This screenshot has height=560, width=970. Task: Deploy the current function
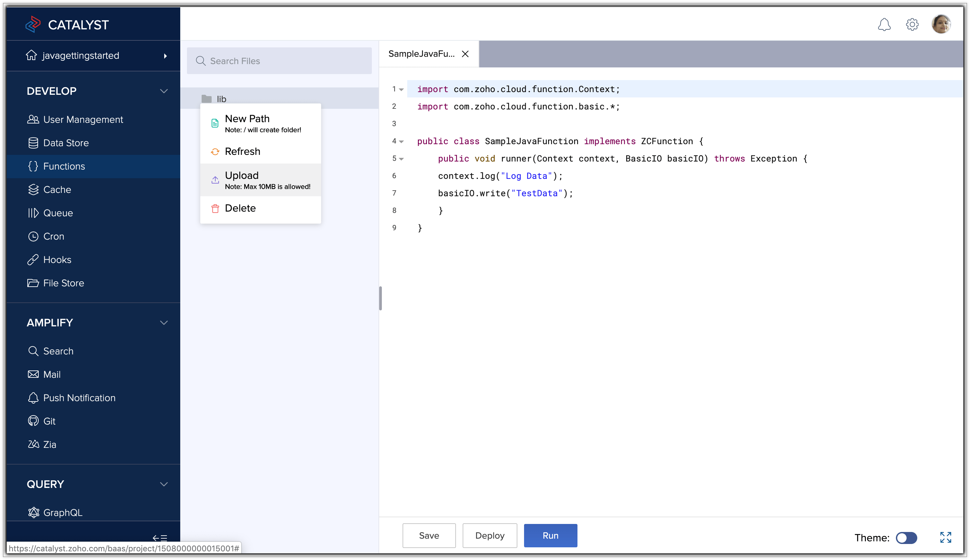[x=490, y=535]
